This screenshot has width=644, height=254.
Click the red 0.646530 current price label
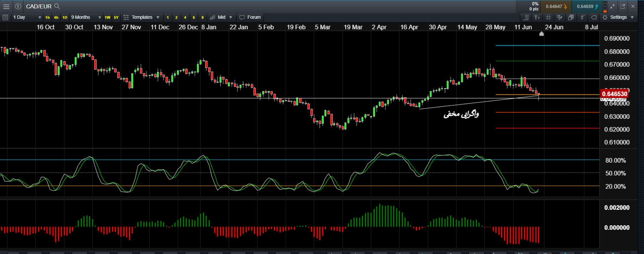pyautogui.click(x=614, y=94)
